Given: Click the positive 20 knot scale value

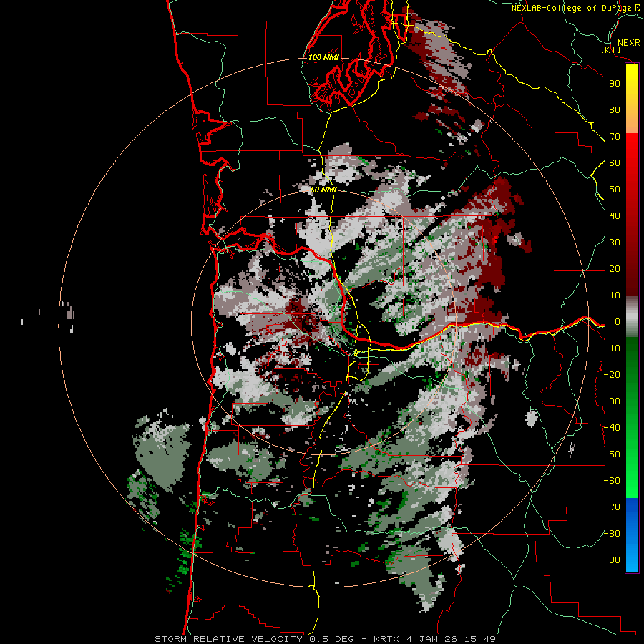Looking at the screenshot, I should coord(615,268).
